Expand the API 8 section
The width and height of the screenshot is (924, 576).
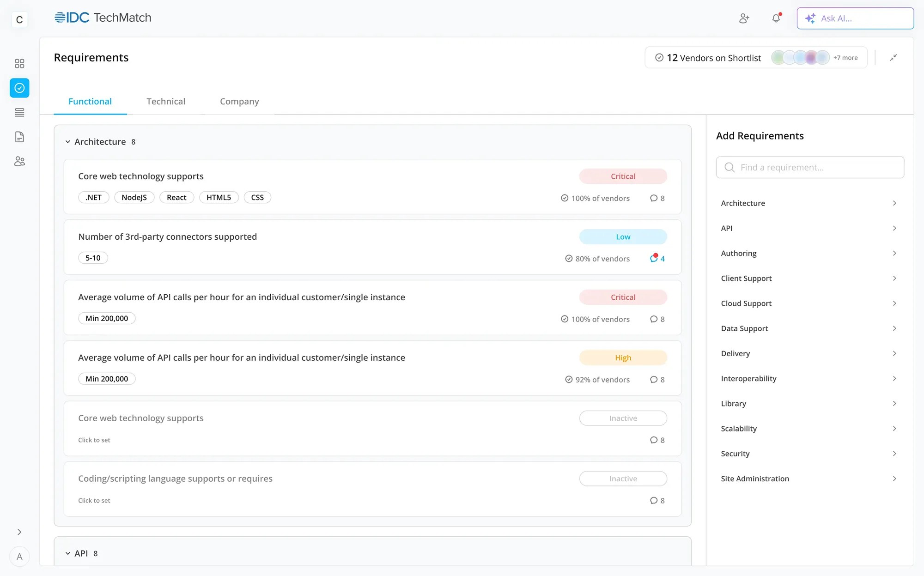click(x=67, y=553)
